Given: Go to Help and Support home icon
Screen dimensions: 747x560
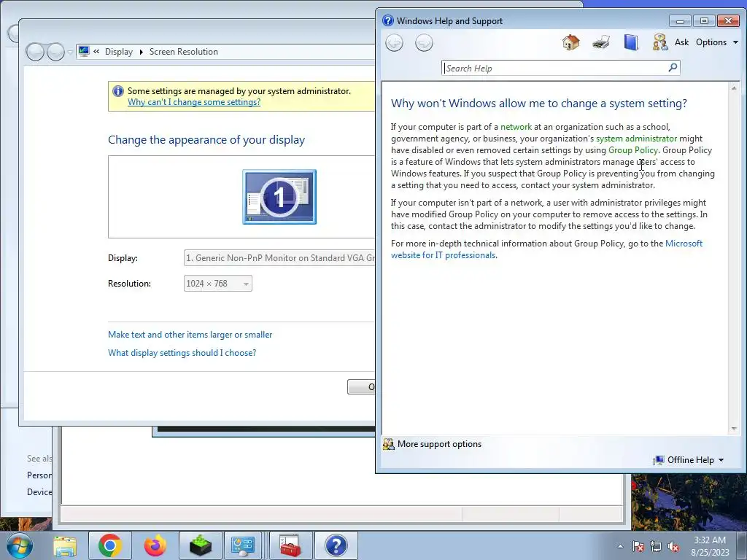Looking at the screenshot, I should coord(570,42).
